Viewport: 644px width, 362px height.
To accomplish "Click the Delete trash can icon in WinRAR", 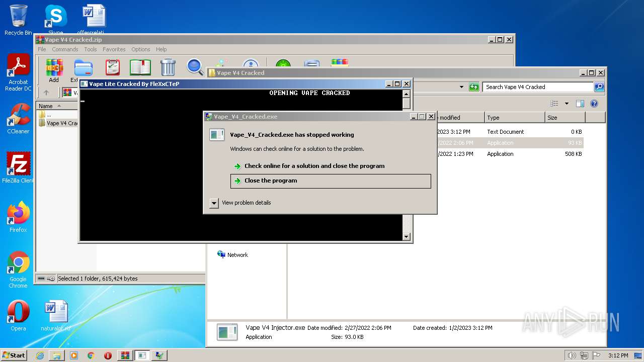I will pyautogui.click(x=168, y=67).
